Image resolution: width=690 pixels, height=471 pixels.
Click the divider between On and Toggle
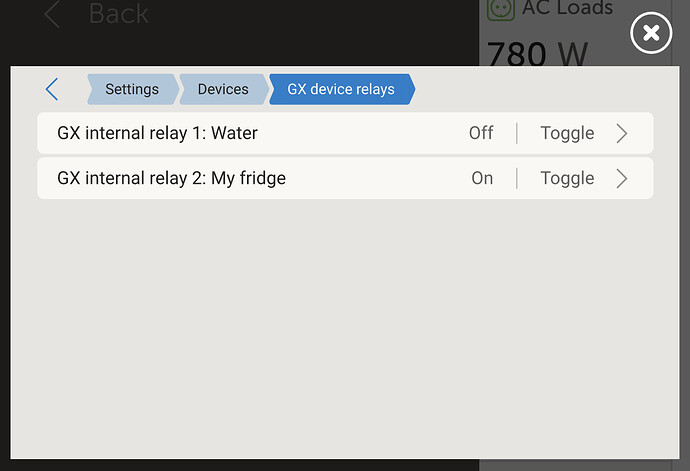pyautogui.click(x=517, y=178)
